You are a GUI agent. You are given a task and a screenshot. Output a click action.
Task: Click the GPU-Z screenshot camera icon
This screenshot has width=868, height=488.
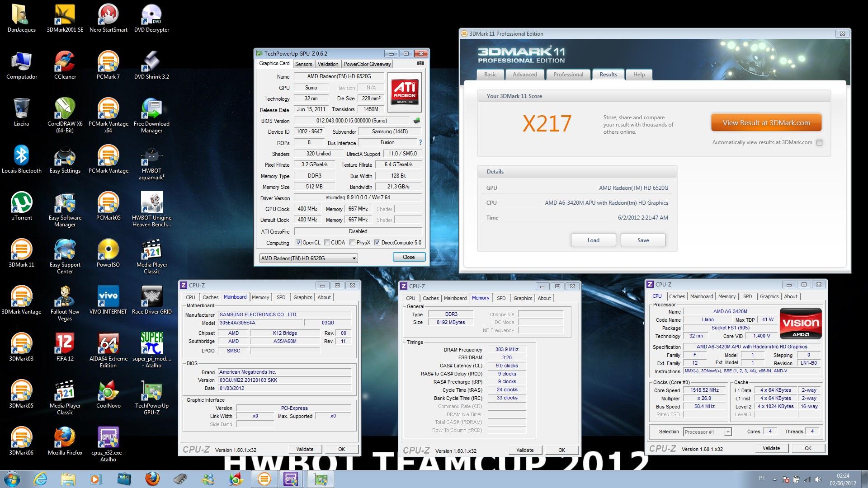point(420,63)
